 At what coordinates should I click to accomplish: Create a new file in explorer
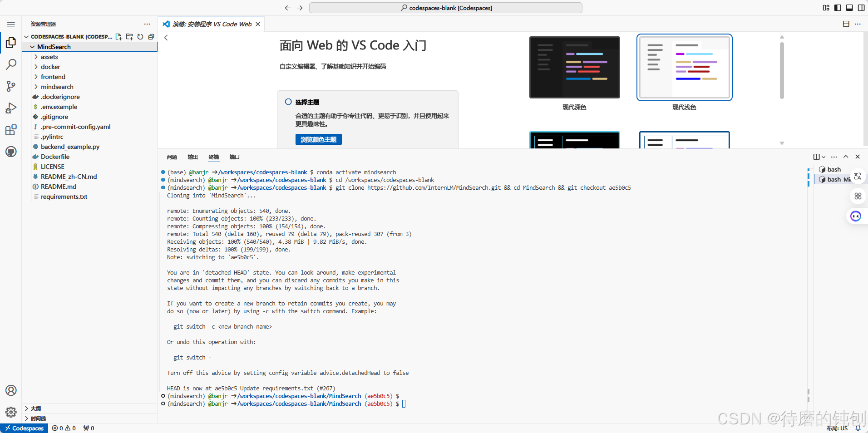(118, 37)
